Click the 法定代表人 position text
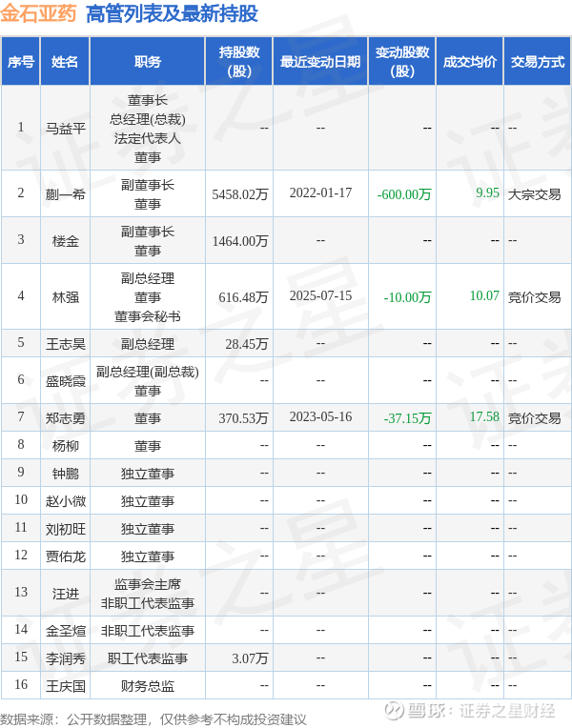Viewport: 572px width, 728px height. (x=148, y=138)
